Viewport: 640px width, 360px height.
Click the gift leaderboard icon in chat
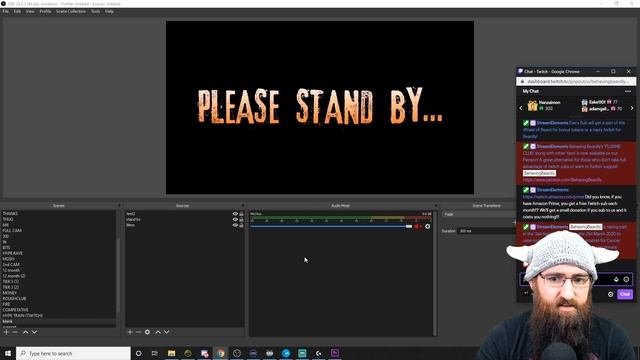point(532,106)
